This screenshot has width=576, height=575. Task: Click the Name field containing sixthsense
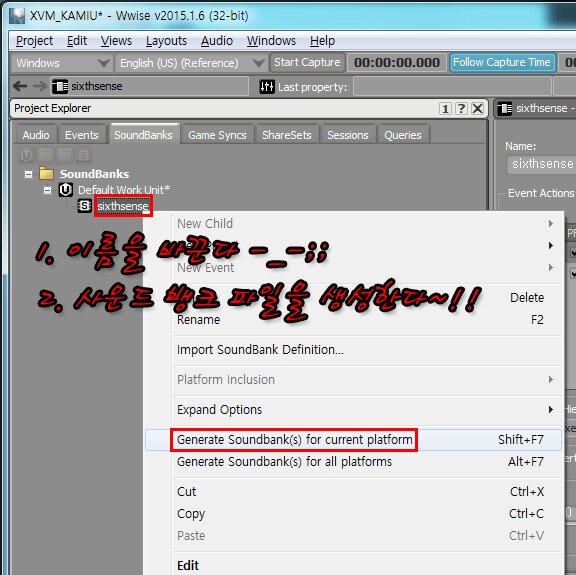click(x=541, y=163)
